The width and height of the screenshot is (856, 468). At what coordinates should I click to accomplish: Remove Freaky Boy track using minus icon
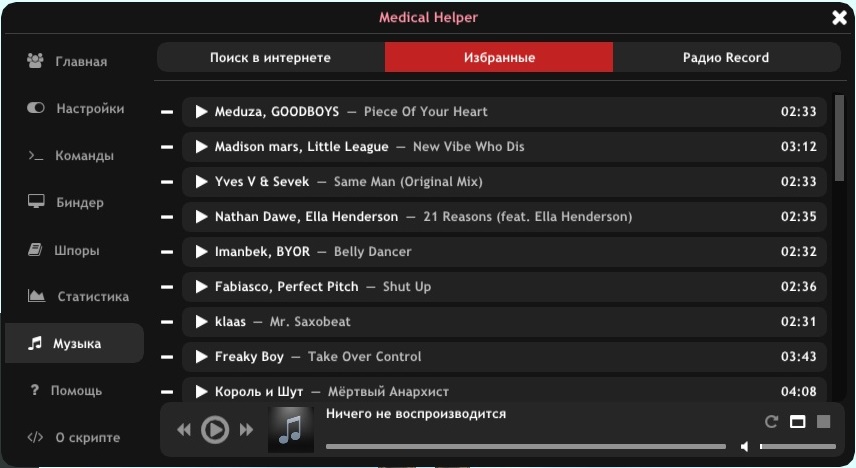167,357
